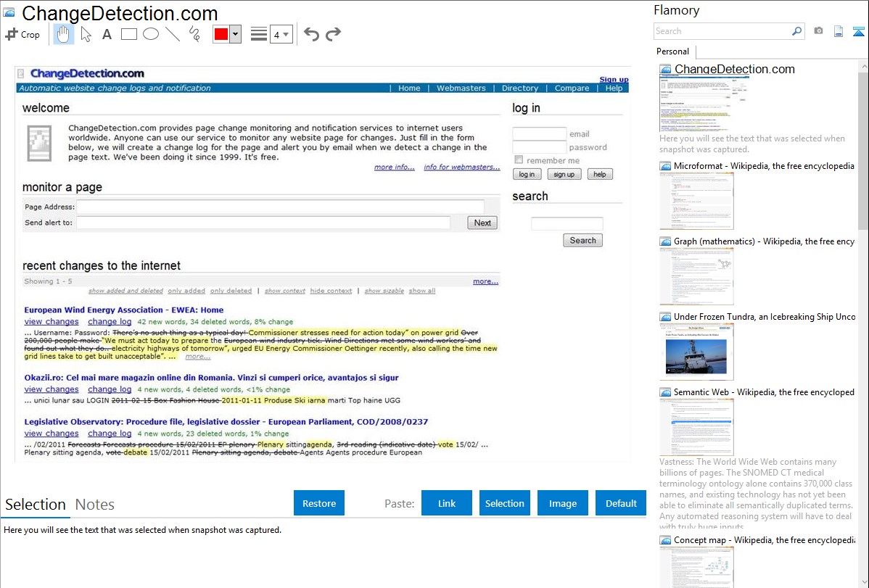
Task: Activate the hand pan tool
Action: coord(63,34)
